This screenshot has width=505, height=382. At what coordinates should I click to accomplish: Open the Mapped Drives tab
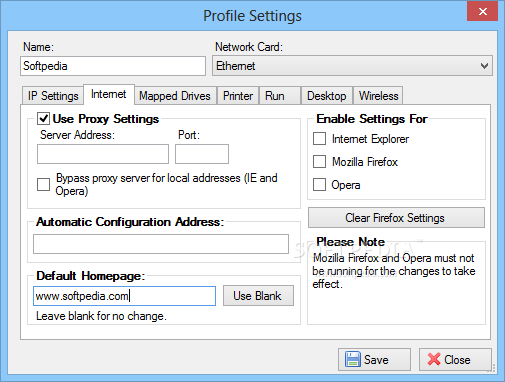(x=175, y=96)
